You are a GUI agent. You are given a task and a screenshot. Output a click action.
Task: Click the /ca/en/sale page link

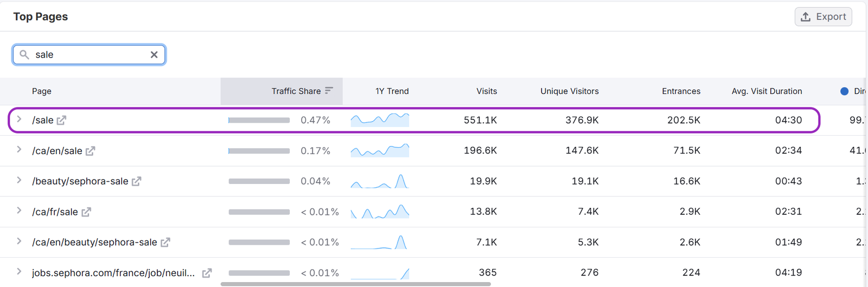tap(57, 151)
